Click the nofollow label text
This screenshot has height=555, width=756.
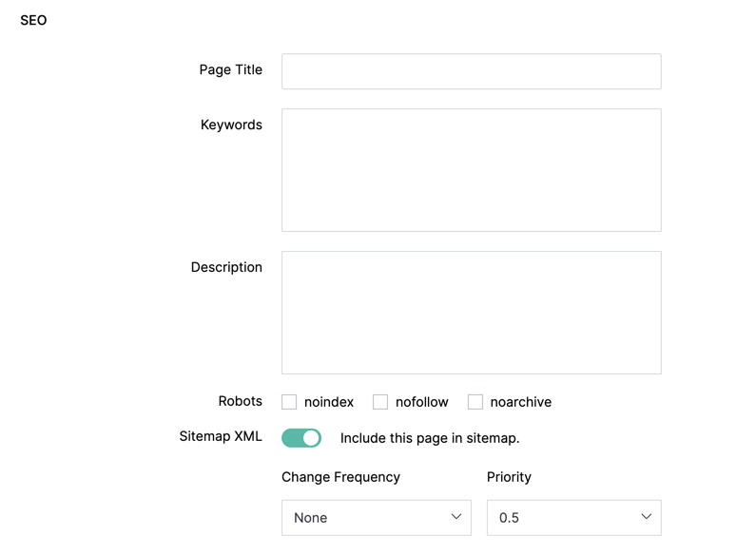coord(422,402)
